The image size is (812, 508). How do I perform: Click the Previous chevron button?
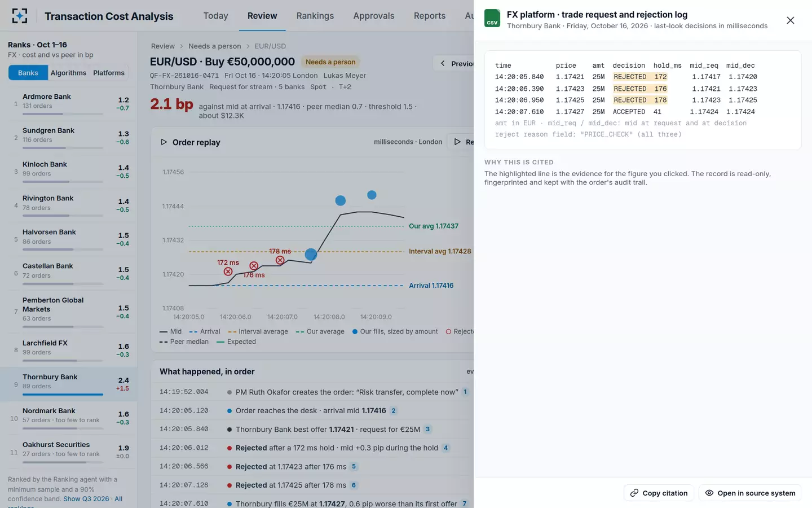[443, 64]
